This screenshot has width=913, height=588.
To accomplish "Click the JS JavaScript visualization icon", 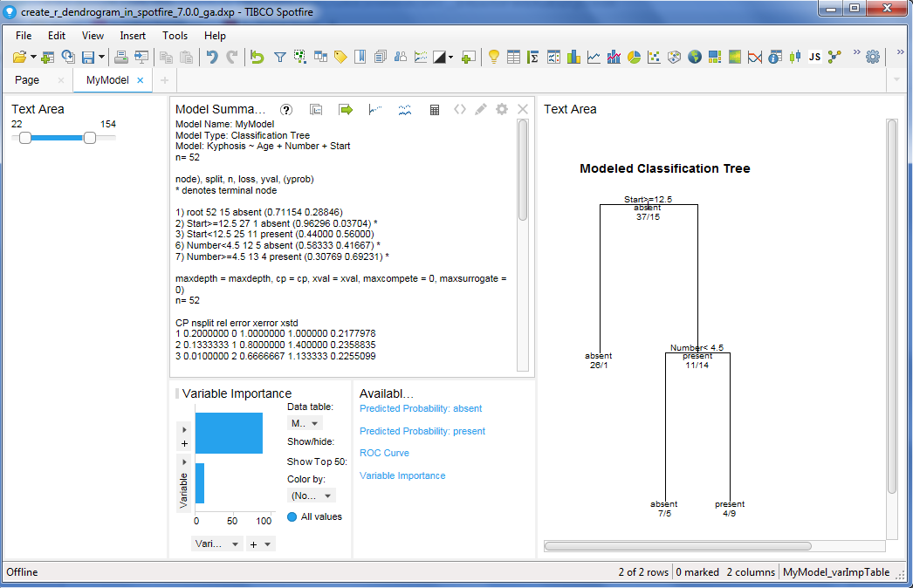I will click(814, 57).
